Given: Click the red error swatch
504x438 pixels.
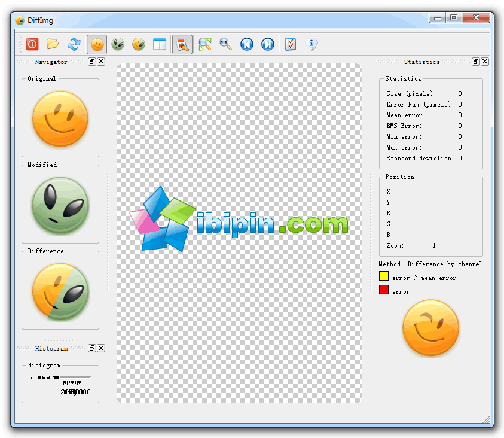Looking at the screenshot, I should 384,290.
